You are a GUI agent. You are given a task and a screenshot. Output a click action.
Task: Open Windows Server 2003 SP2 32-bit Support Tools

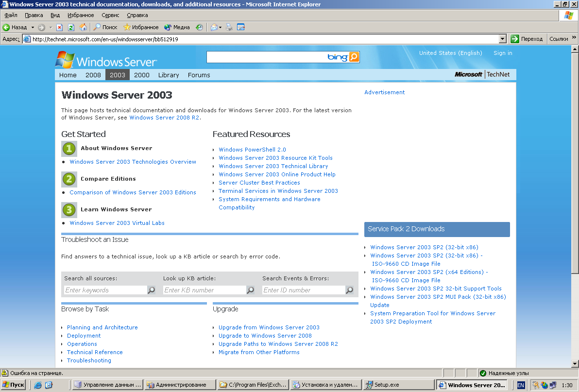click(436, 289)
